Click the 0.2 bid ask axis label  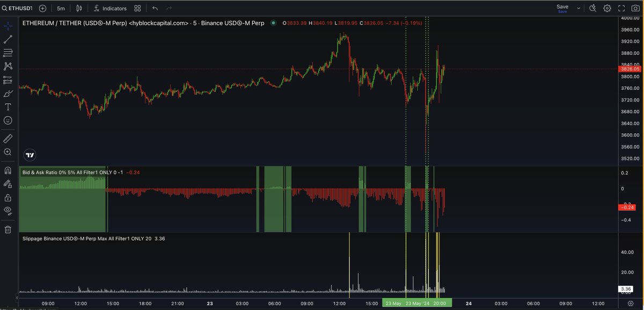tap(624, 173)
